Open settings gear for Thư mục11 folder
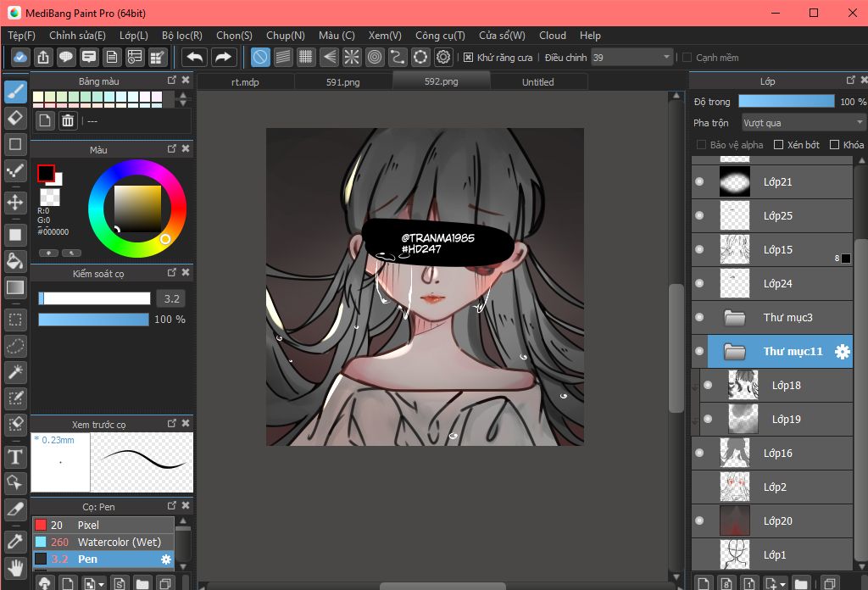 point(842,352)
